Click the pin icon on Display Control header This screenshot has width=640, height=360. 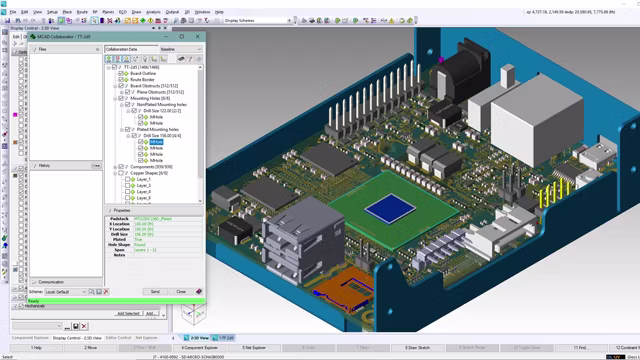click(x=159, y=28)
